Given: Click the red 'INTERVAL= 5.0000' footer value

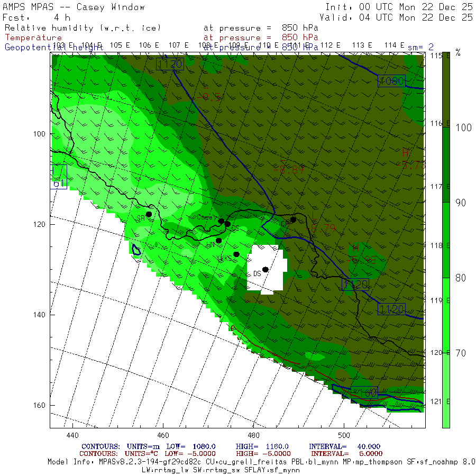Looking at the screenshot, I should (x=346, y=454).
